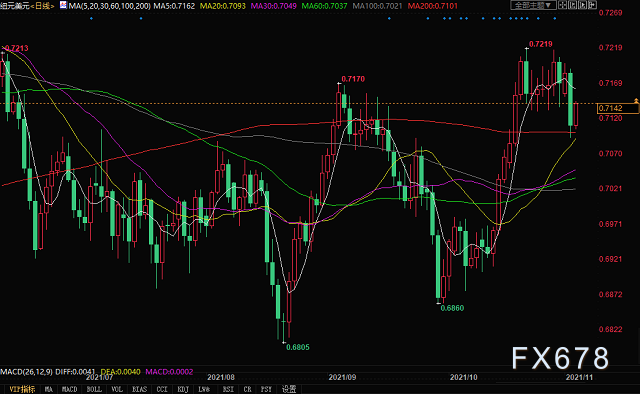Select the RSI indicator tab
640x394 pixels.
coord(228,389)
